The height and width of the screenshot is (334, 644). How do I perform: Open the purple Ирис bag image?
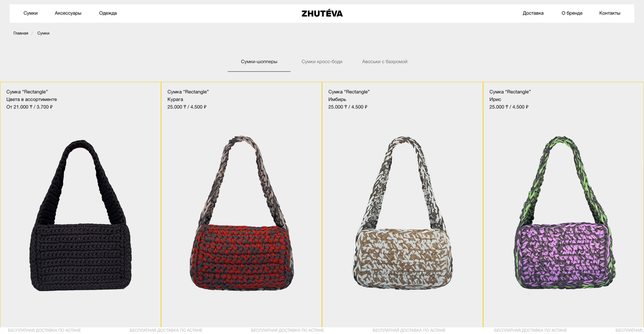coord(563,213)
